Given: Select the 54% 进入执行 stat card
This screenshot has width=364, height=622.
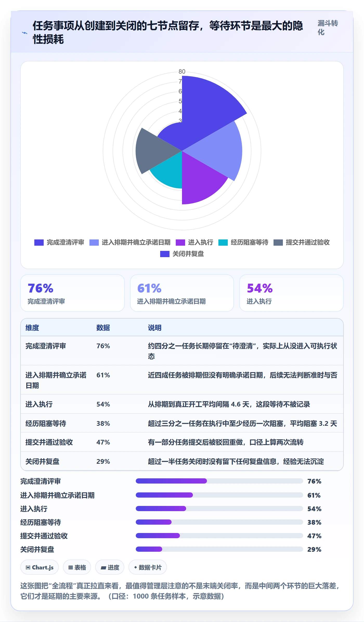Looking at the screenshot, I should pos(291,293).
